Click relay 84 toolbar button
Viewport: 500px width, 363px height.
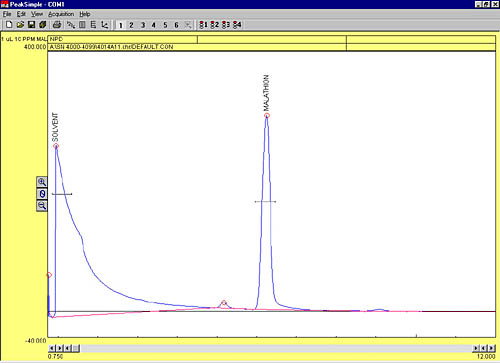click(x=237, y=25)
